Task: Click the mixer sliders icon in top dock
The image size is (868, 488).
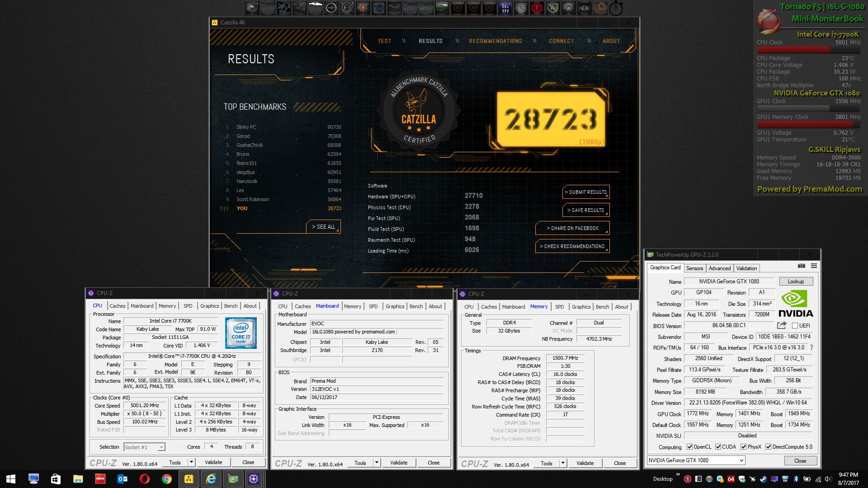Action: pos(300,8)
